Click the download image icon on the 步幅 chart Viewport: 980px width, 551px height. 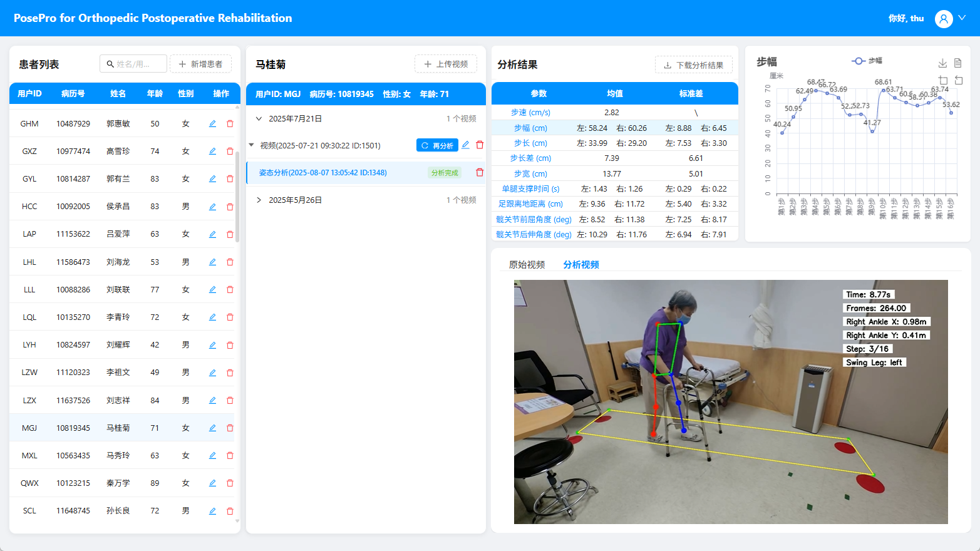point(942,63)
